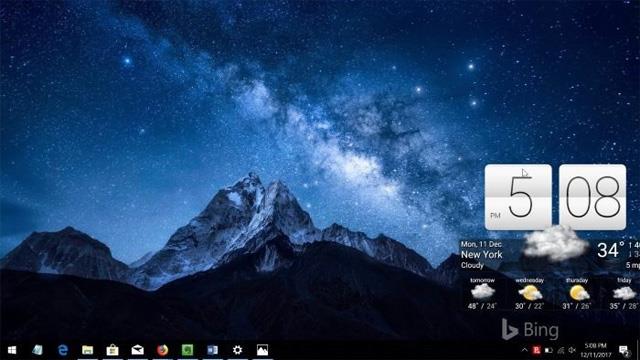The image size is (640, 360).
Task: Launch Microsoft Edge from the taskbar
Action: click(62, 350)
